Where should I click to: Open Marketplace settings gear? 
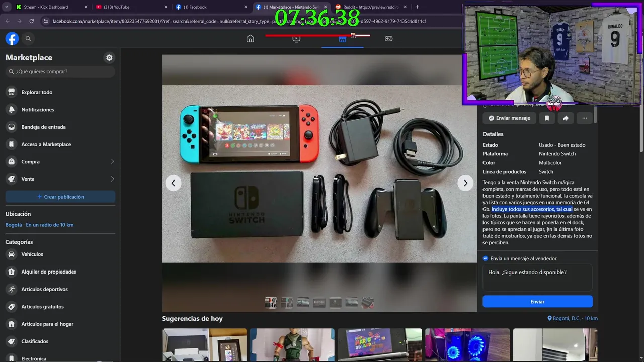pyautogui.click(x=109, y=58)
